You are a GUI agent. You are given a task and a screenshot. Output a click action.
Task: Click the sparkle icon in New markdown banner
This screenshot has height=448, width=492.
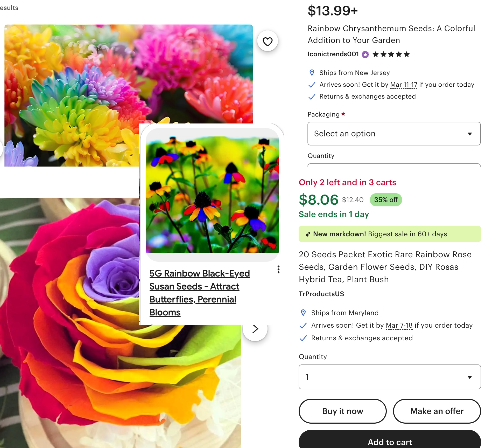[x=308, y=234]
